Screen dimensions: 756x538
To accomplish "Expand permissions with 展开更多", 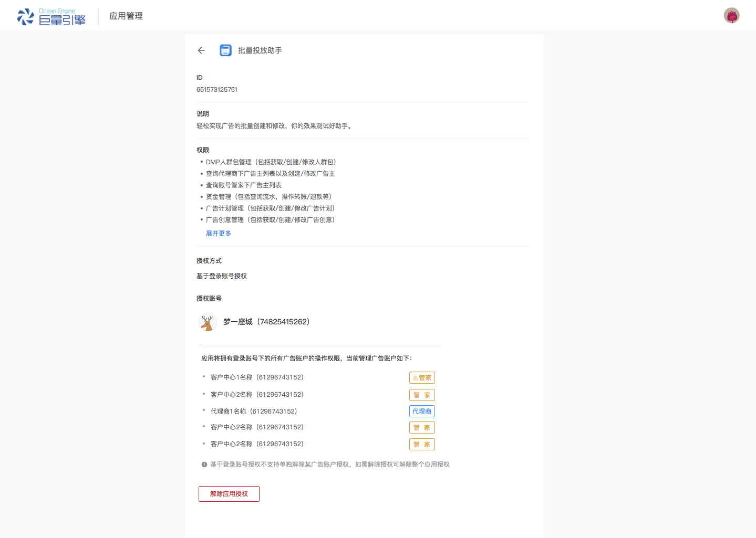I will click(219, 234).
